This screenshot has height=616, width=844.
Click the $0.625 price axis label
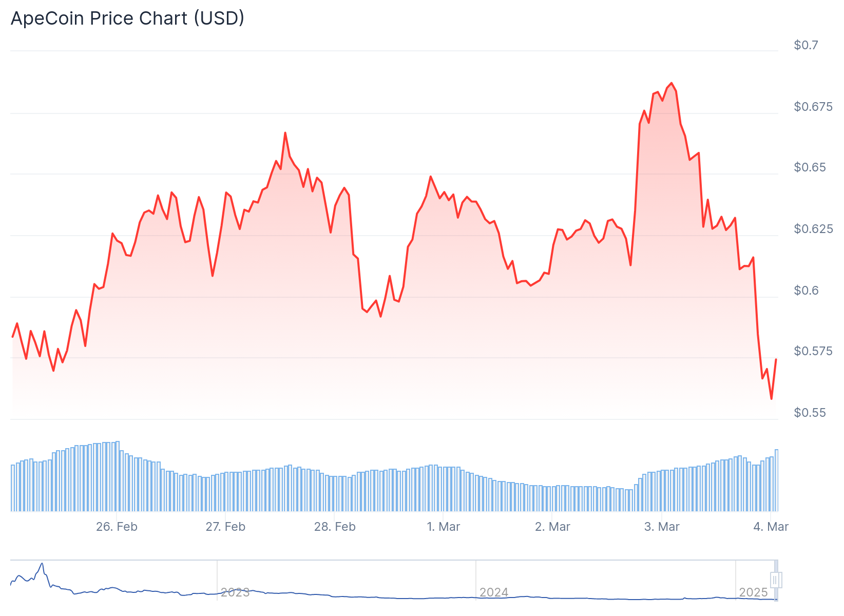[x=813, y=229]
